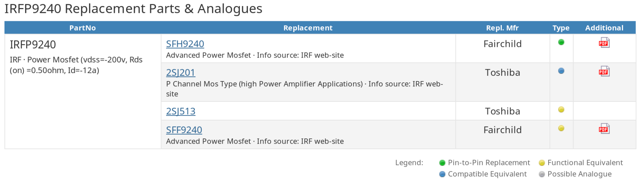Open the PDF datasheet for SFH9240
Image resolution: width=644 pixels, height=190 pixels.
(x=604, y=43)
